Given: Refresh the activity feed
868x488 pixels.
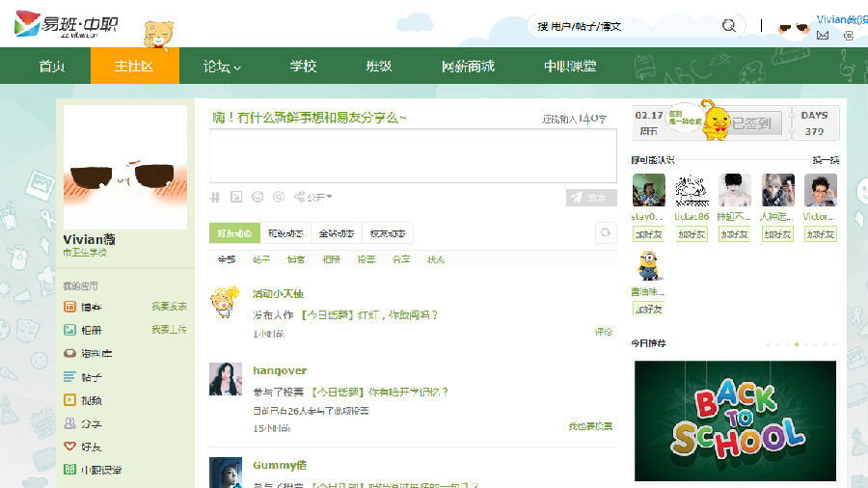Looking at the screenshot, I should point(605,232).
